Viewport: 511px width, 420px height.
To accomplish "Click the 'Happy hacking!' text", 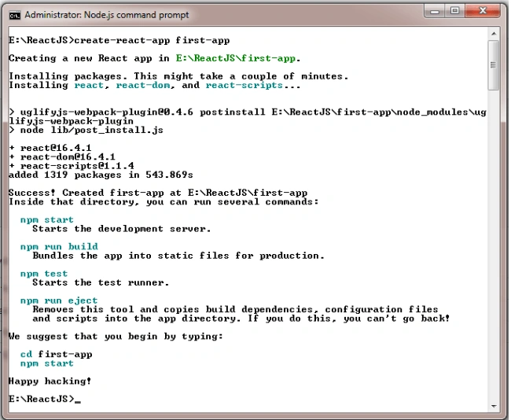I will tap(50, 381).
